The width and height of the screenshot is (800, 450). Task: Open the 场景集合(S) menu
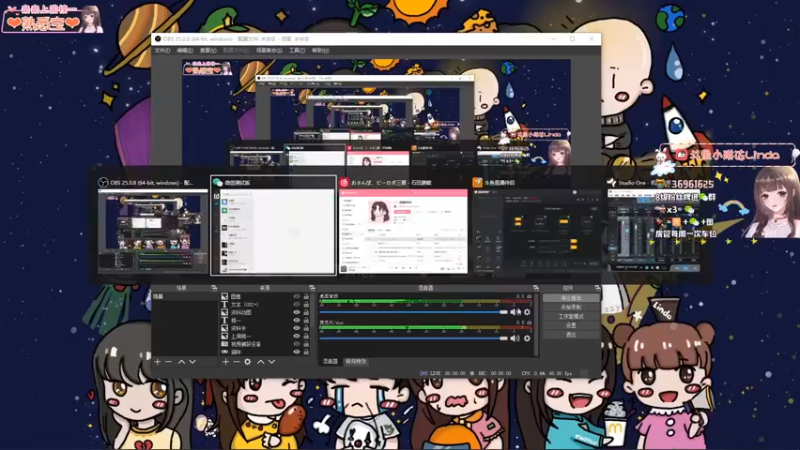point(269,51)
